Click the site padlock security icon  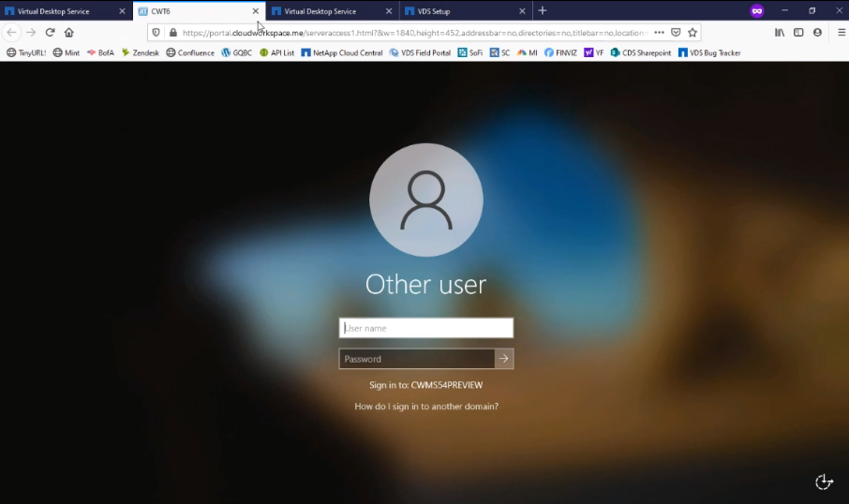pos(172,32)
